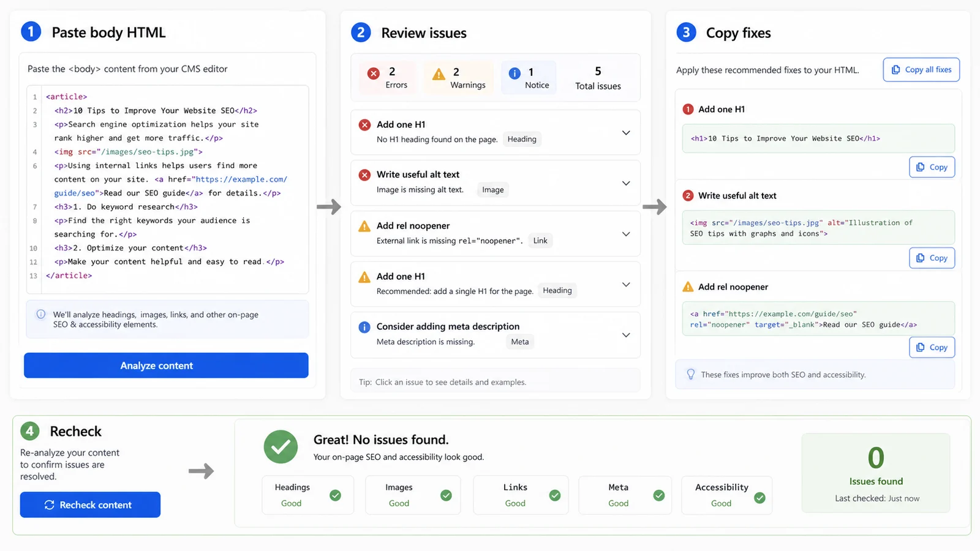Click the "Paste the <body> content" instruction text
The height and width of the screenshot is (551, 980).
click(127, 69)
